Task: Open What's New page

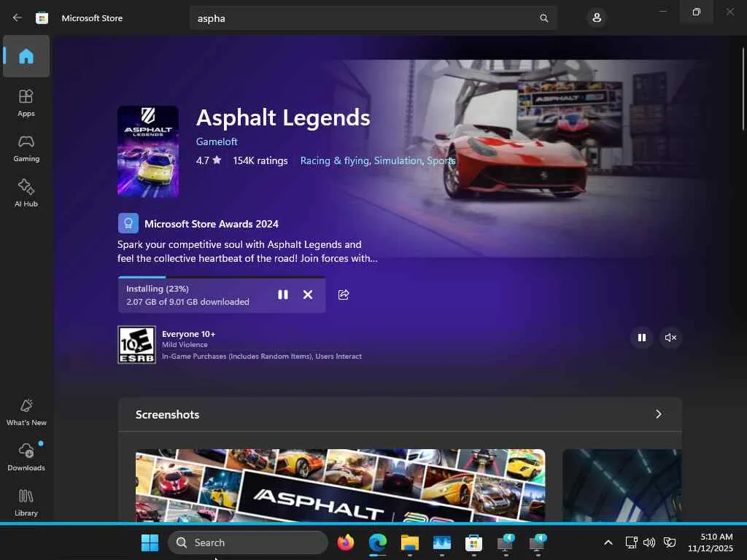Action: coord(26,413)
